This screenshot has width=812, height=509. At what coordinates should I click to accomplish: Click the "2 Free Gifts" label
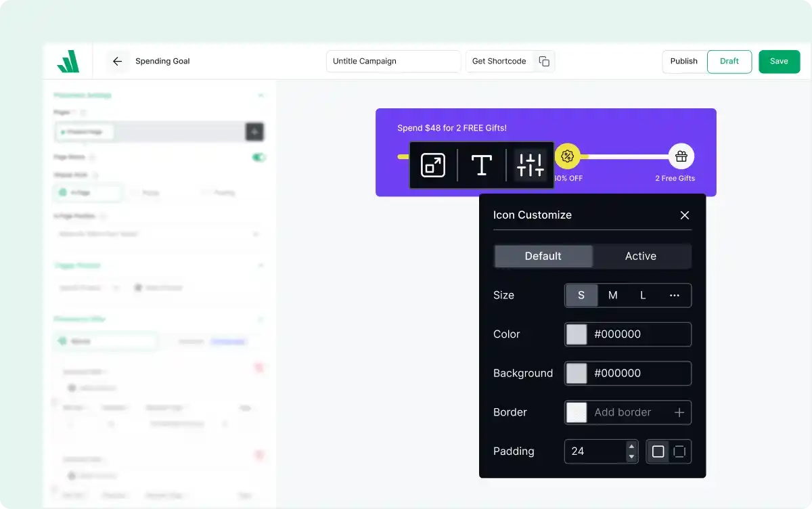(675, 179)
